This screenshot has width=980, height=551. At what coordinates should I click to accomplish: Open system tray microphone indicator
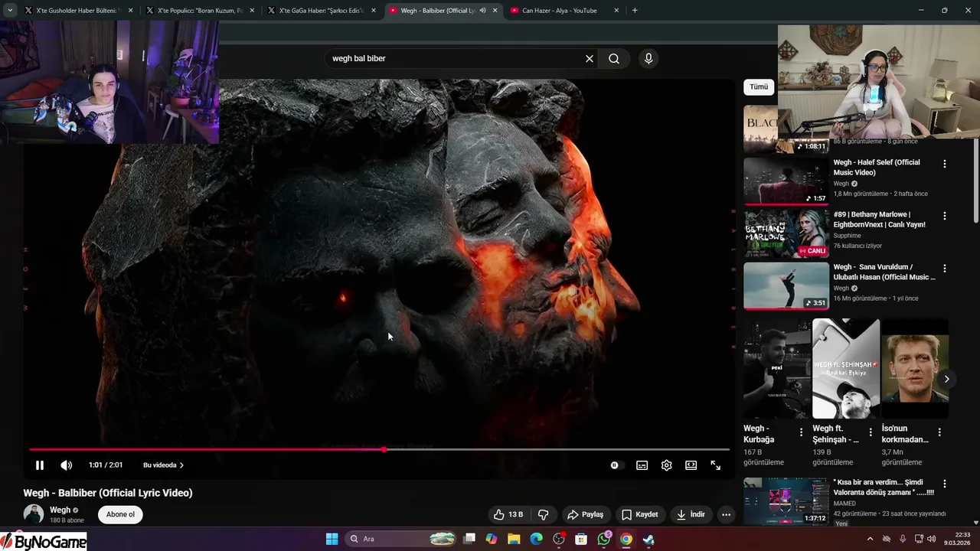(903, 539)
